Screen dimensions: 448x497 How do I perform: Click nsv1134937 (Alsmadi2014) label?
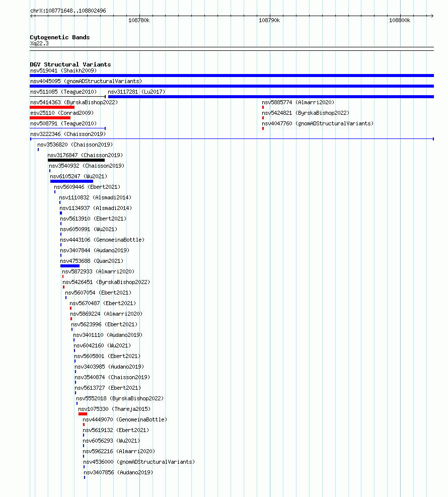tap(96, 208)
